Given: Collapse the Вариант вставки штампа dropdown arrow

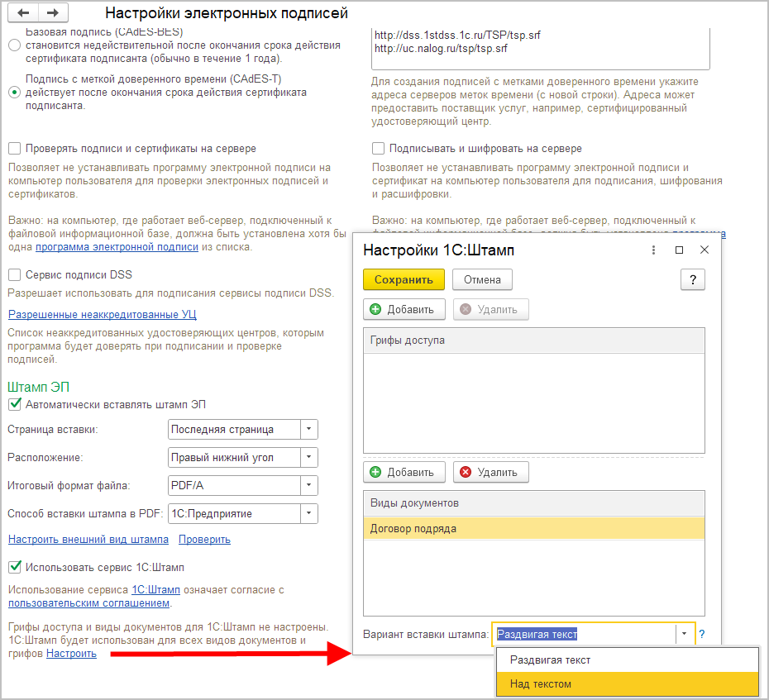Looking at the screenshot, I should [x=684, y=634].
